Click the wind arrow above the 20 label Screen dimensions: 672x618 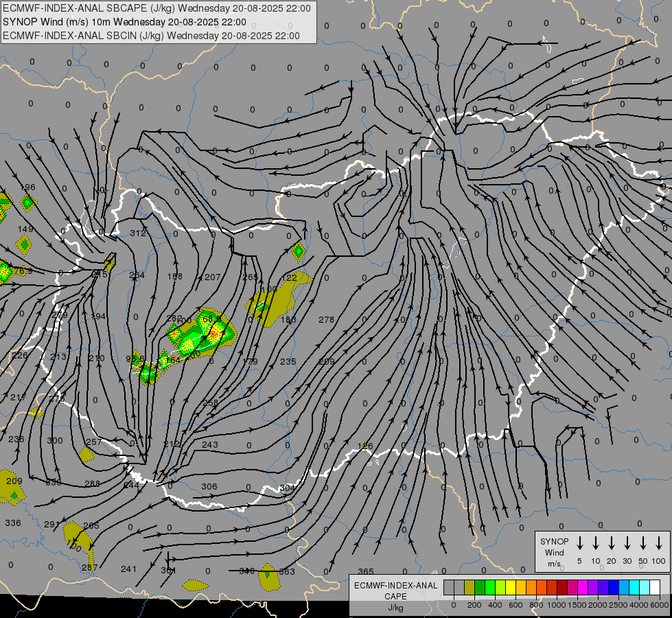[611, 543]
